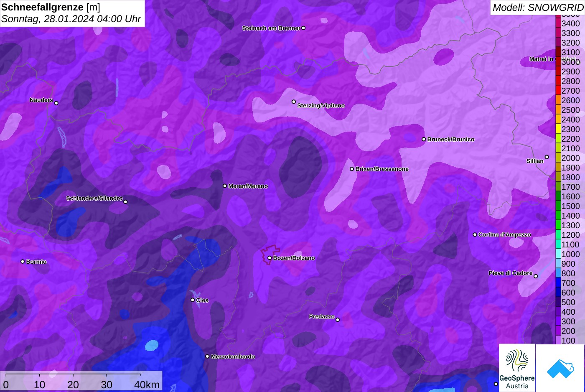Click the Cortina d'Ampezzo marker dot
Screen dimensions: 585x392
coord(475,234)
